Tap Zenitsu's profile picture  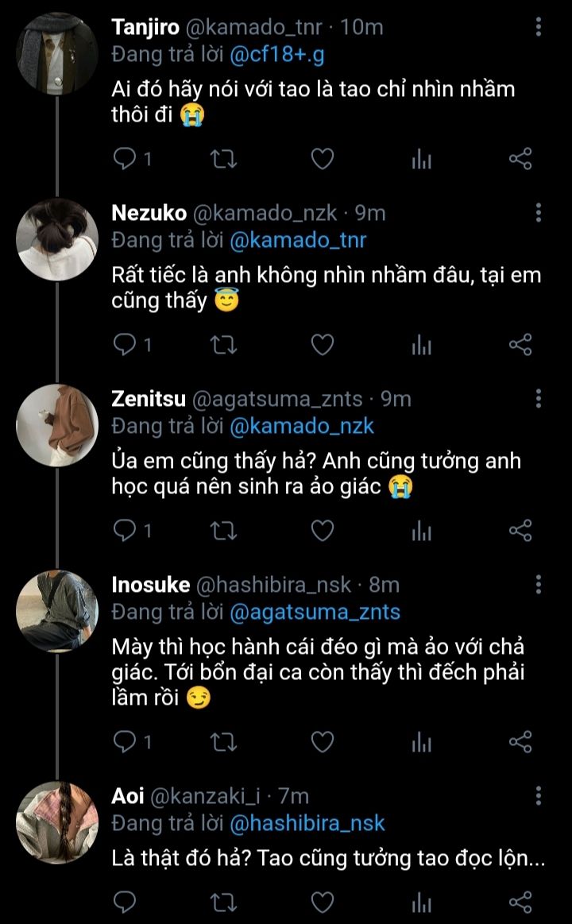[57, 425]
